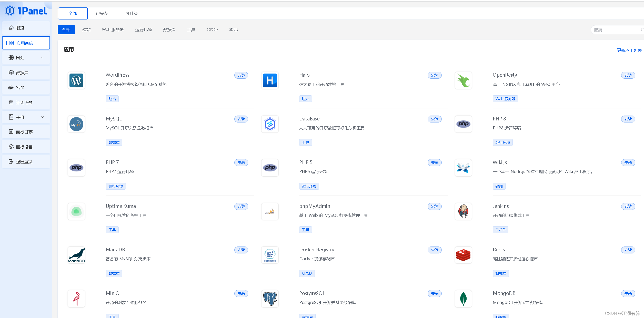The image size is (644, 318).
Task: Install MongoDB with 安装 button
Action: [628, 293]
